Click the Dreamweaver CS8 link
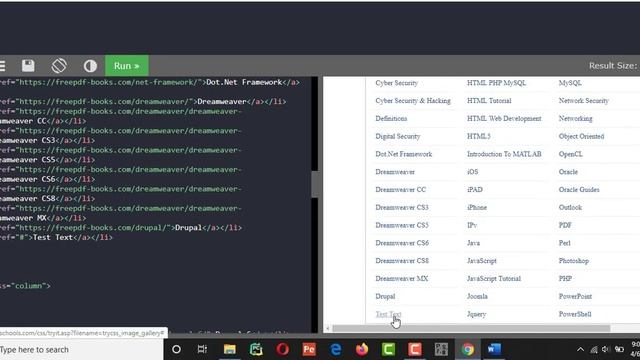 tap(402, 261)
